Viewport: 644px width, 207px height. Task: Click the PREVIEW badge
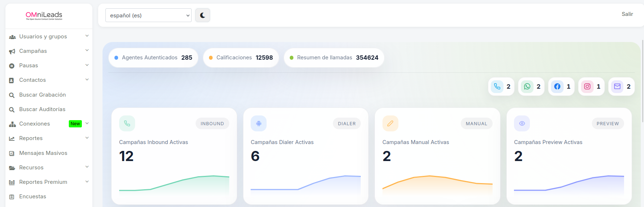coord(608,123)
